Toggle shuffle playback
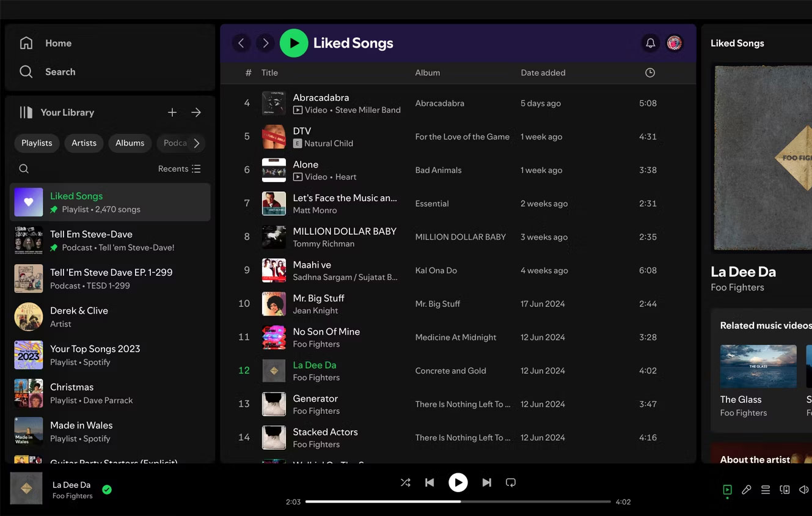 coord(405,482)
